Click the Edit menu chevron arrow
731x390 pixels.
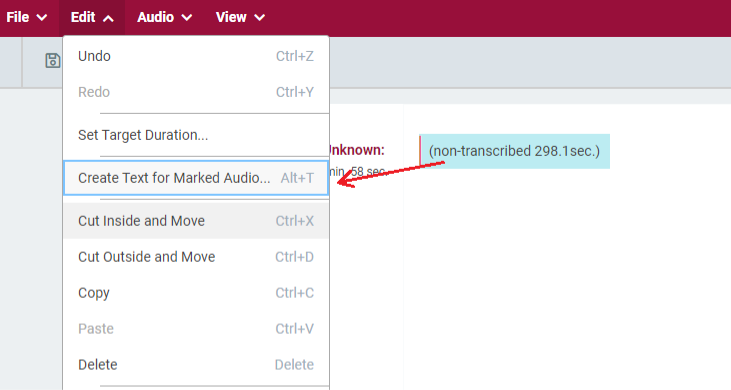pyautogui.click(x=108, y=18)
